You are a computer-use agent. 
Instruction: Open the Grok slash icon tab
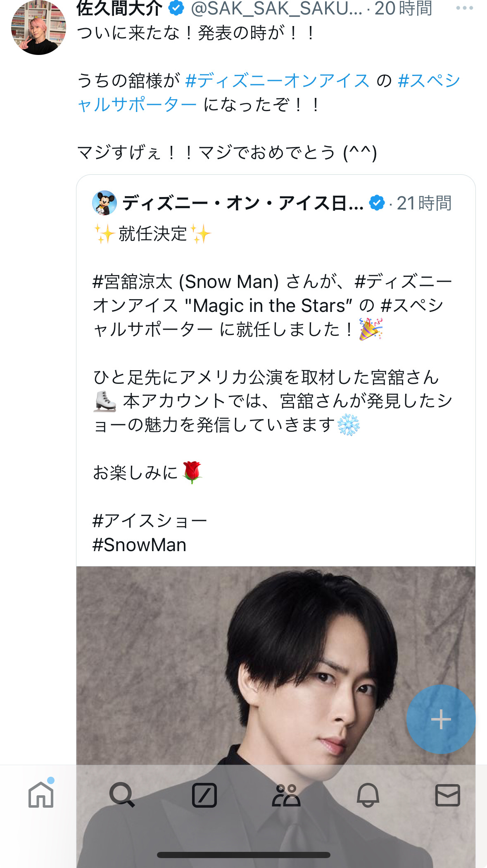[x=204, y=795]
